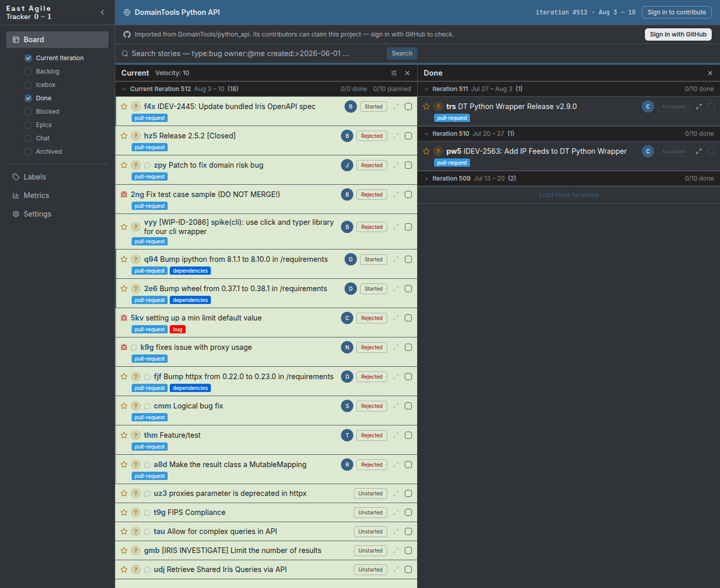Enable the Icebox panel checkbox
This screenshot has width=720, height=588.
(x=28, y=85)
